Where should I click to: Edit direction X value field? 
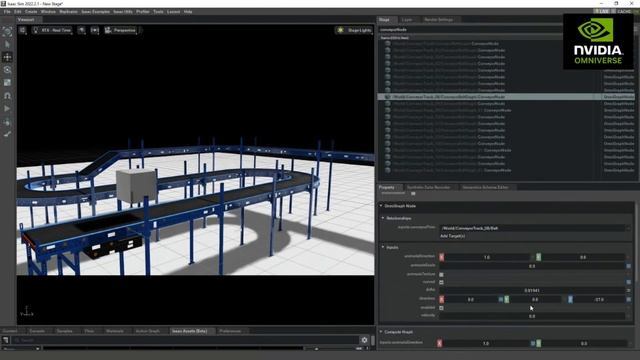tap(471, 300)
